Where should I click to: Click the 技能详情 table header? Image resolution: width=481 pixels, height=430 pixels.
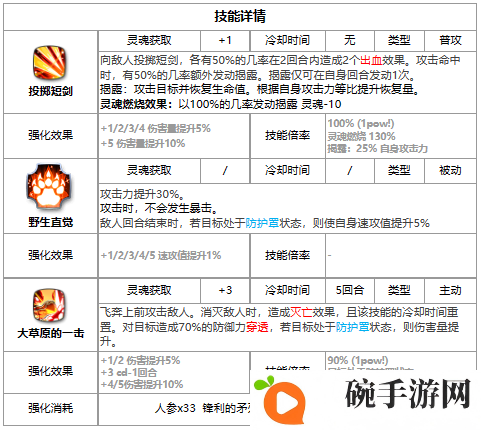pos(240,16)
